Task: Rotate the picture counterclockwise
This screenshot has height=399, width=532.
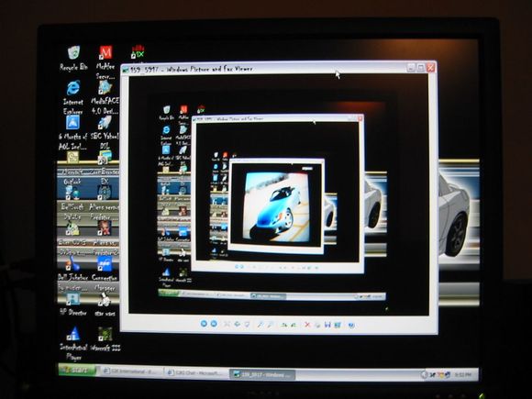Action: coord(294,325)
